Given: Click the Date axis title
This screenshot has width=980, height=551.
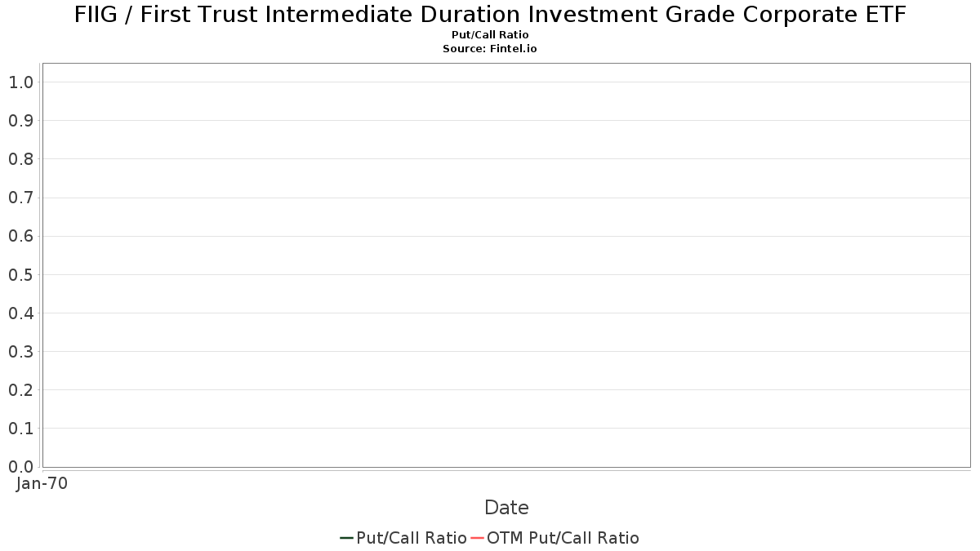Looking at the screenshot, I should (506, 508).
